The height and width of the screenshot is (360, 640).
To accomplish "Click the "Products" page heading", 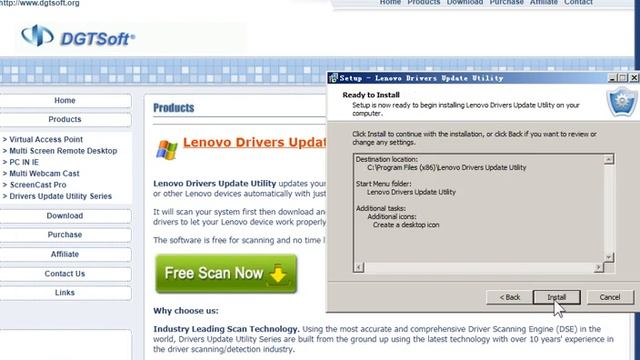I will [x=174, y=108].
